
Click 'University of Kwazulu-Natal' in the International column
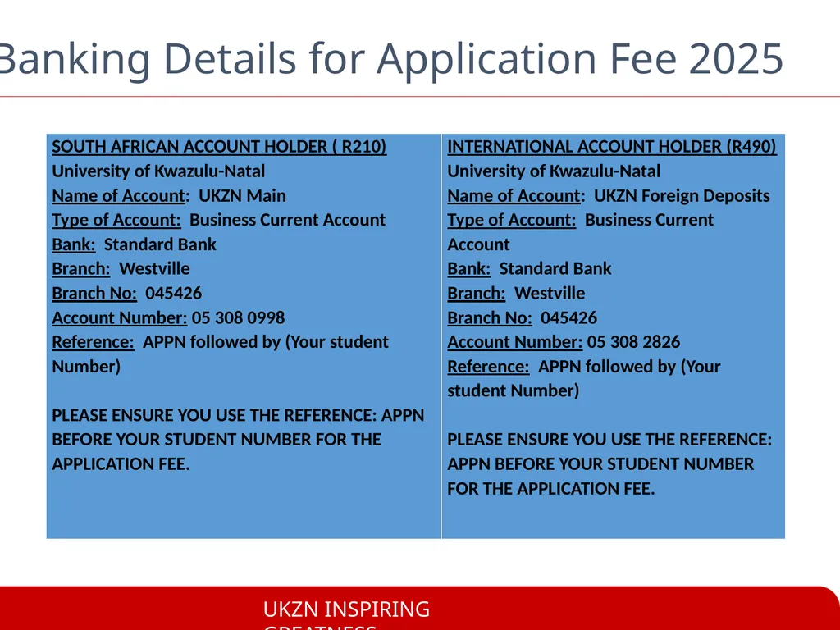(554, 171)
